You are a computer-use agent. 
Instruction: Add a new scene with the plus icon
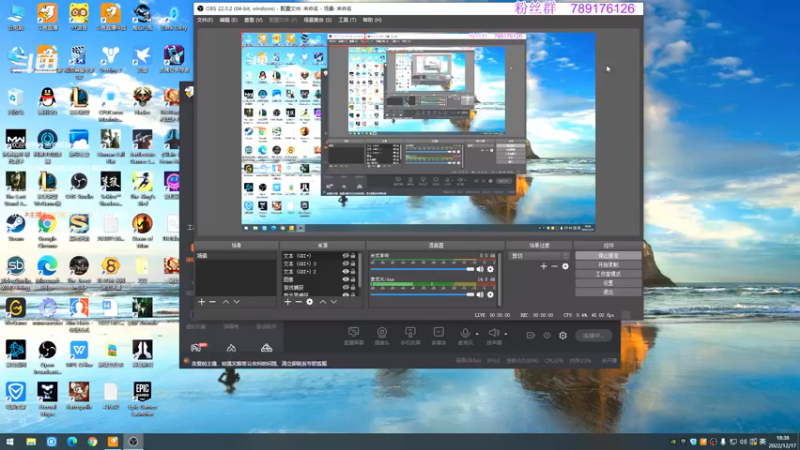point(202,302)
